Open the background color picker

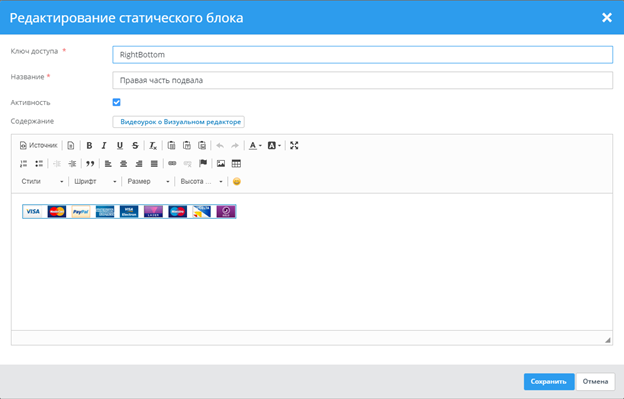click(274, 146)
